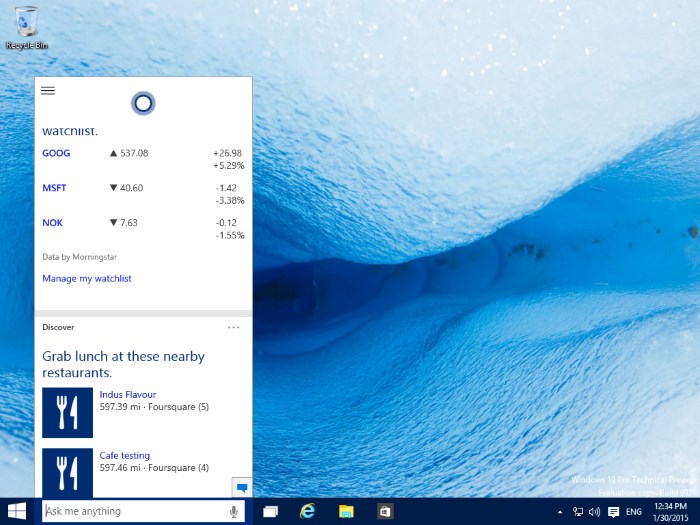Open the NOK stock ticker
Viewport: 700px width, 525px height.
(x=53, y=223)
